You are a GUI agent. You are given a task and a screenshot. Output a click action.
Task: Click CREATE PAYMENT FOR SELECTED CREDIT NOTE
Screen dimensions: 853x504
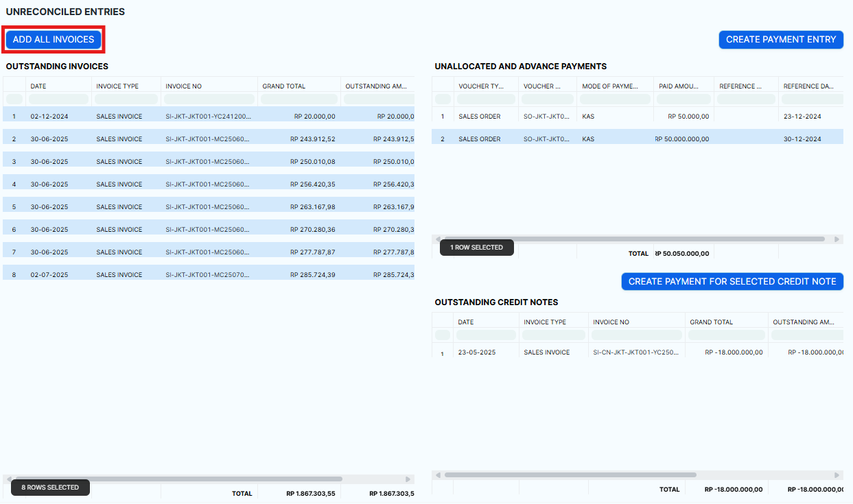click(x=732, y=281)
